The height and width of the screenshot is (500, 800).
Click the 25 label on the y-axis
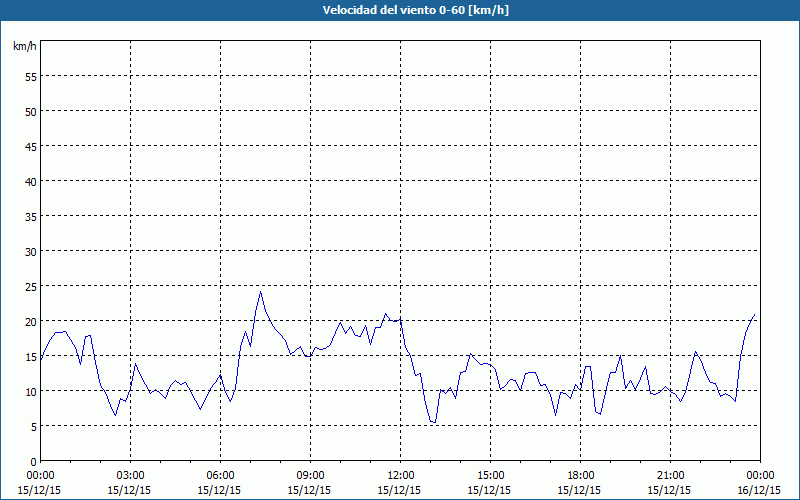[x=30, y=286]
